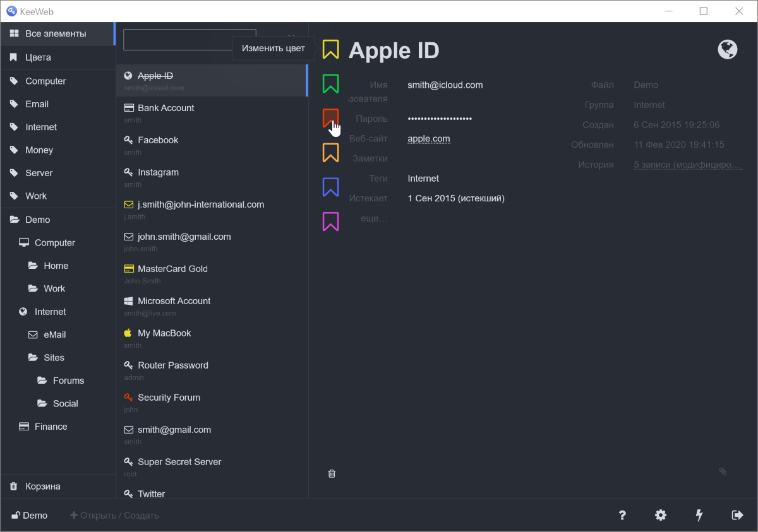Screen dimensions: 758x532
Task: Open help via question mark icon
Action: tap(622, 515)
